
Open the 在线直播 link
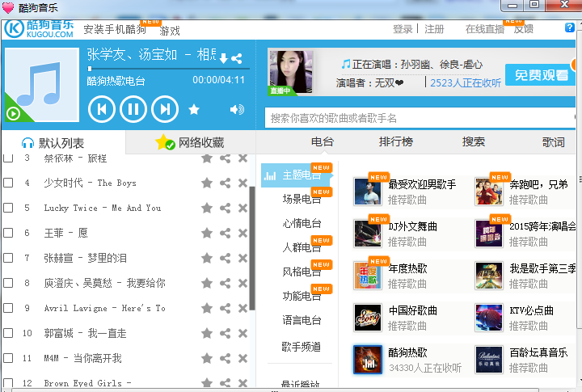(485, 29)
